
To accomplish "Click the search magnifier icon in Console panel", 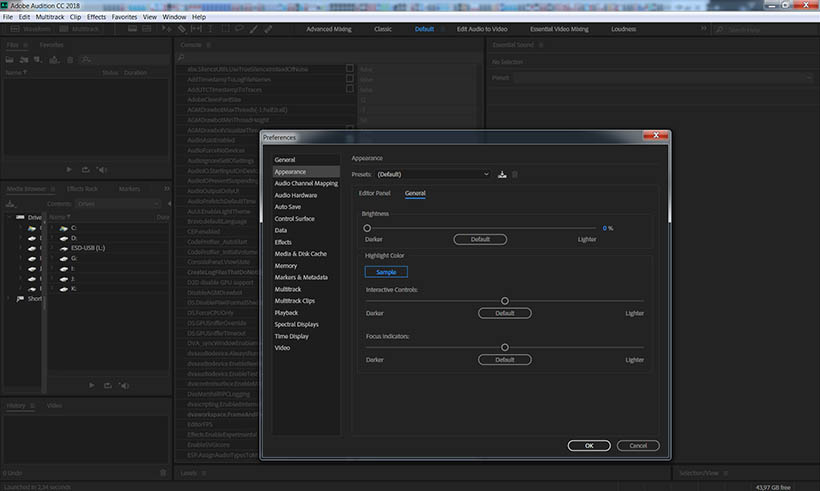I will (x=181, y=58).
